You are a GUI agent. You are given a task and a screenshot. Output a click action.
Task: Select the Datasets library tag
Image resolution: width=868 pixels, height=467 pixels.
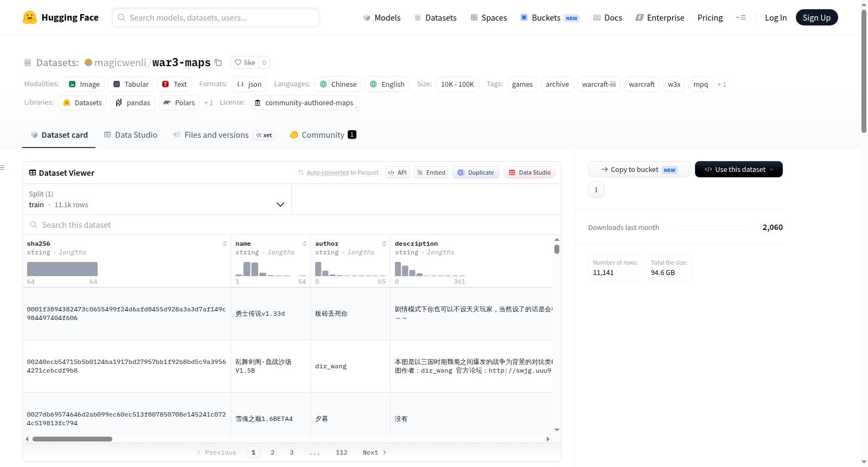[x=82, y=103]
